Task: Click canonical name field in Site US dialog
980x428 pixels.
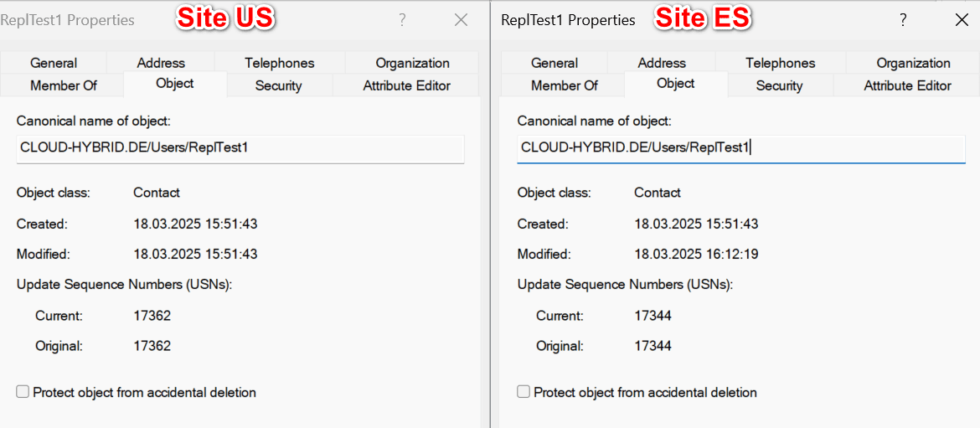Action: coord(240,148)
